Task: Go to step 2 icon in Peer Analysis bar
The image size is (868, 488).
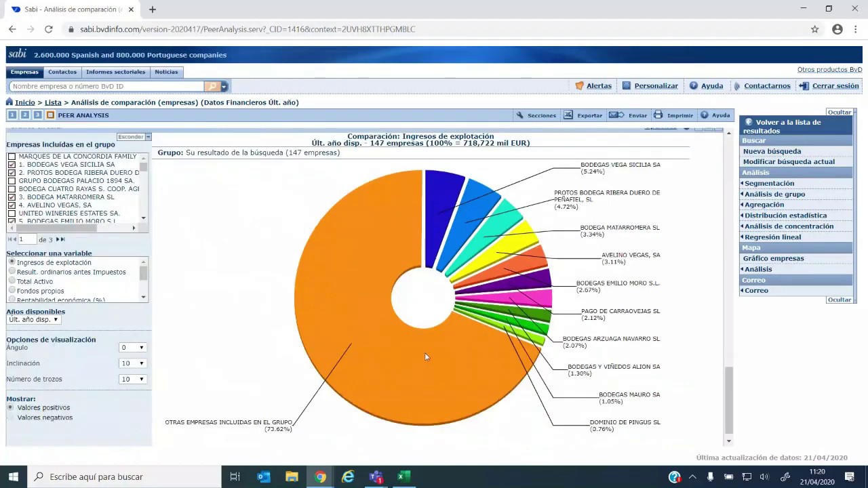Action: click(25, 115)
